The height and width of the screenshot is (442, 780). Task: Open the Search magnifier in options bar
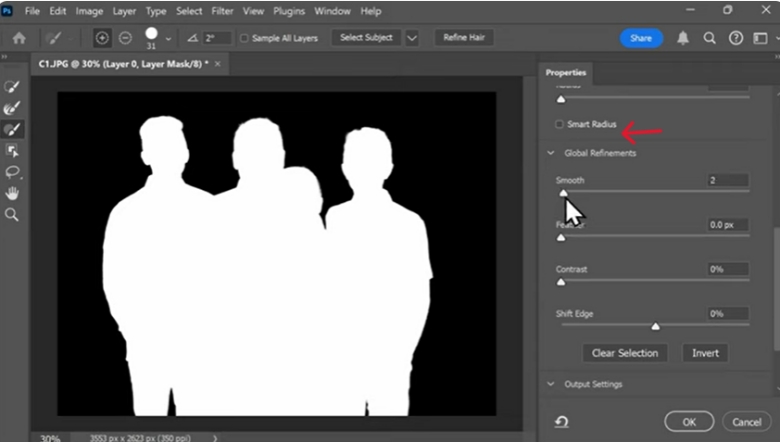click(709, 38)
